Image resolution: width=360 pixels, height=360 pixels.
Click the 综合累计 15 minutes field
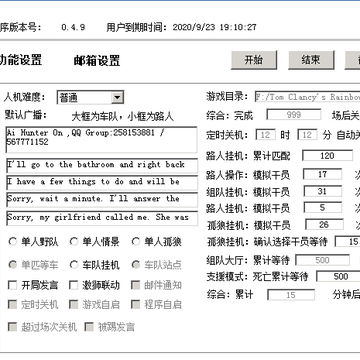click(291, 295)
